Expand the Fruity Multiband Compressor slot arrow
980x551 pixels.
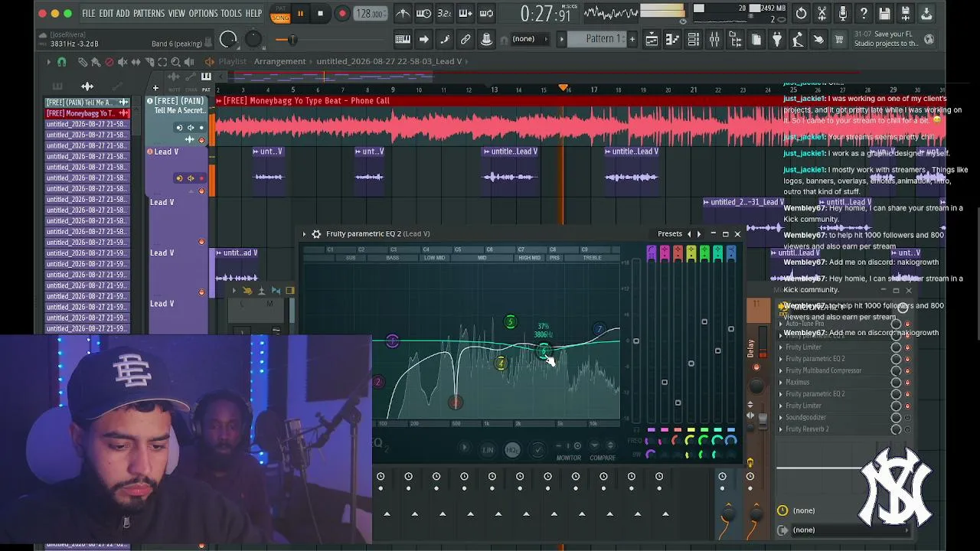[781, 371]
